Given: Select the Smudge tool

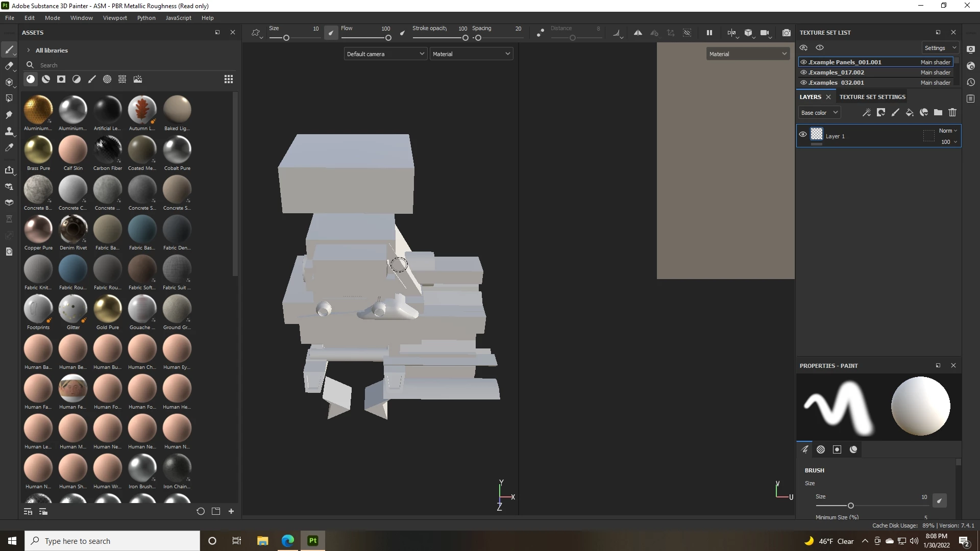Looking at the screenshot, I should pos(9,115).
